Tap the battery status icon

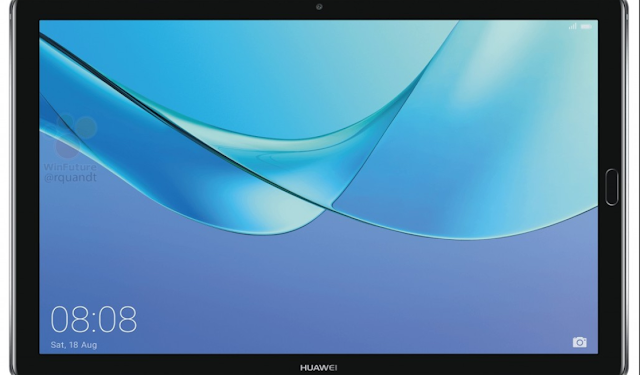[x=586, y=27]
